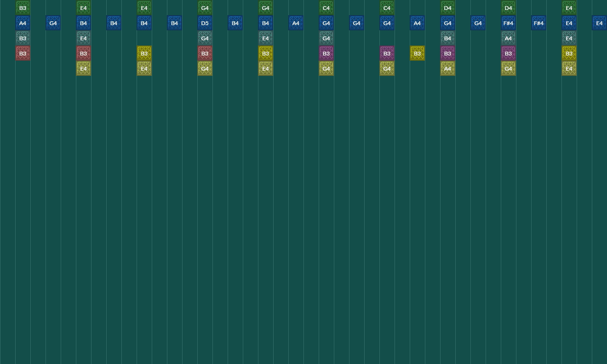This screenshot has width=607, height=364.
Task: Click the leftmost gray E4 note
Action: [83, 38]
